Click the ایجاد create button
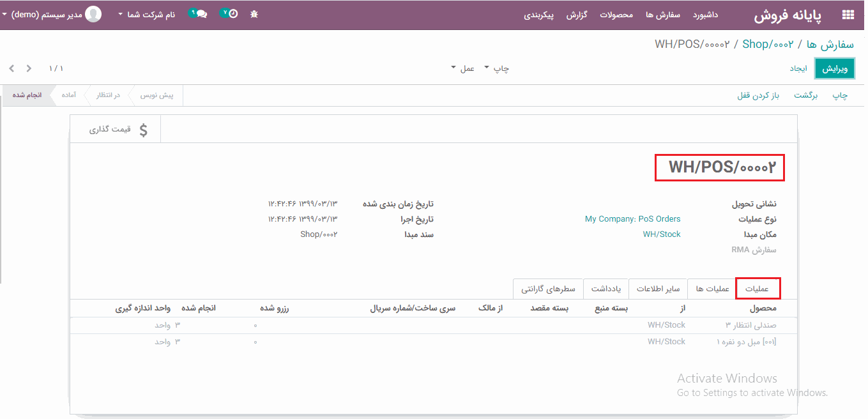The height and width of the screenshot is (419, 868). pos(798,68)
